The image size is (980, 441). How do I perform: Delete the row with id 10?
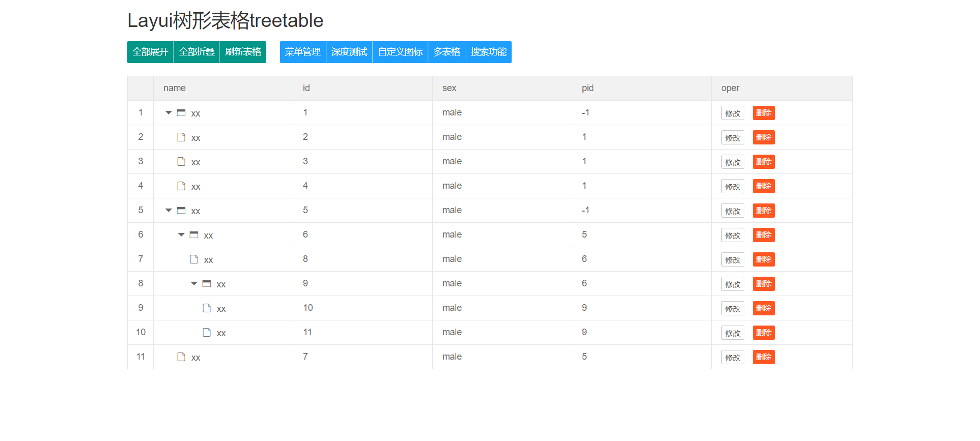764,309
